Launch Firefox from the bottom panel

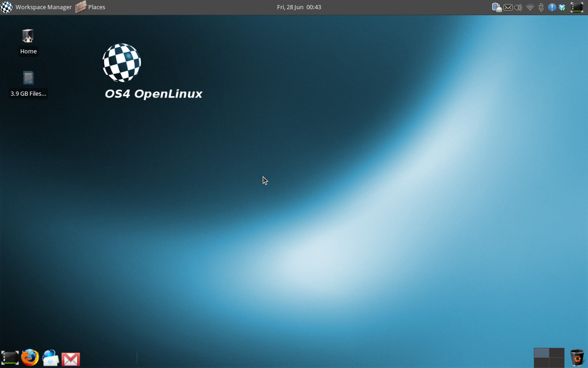[30, 357]
